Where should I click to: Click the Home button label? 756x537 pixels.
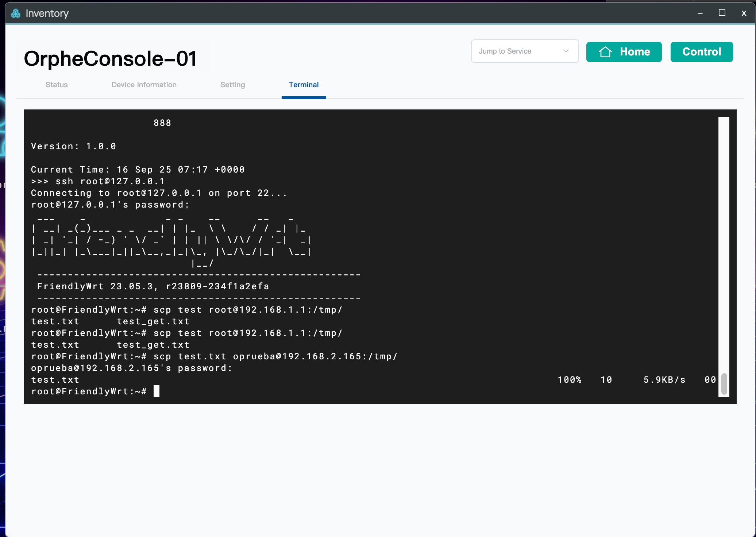635,52
